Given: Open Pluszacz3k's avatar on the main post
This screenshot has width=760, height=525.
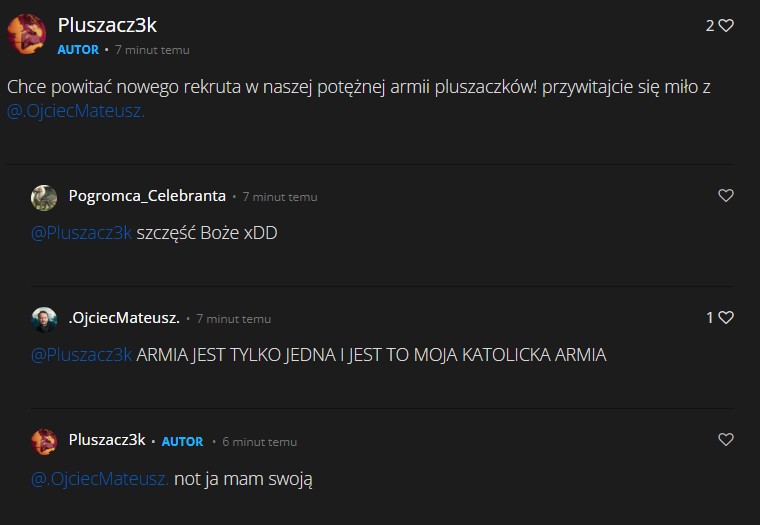Looking at the screenshot, I should pyautogui.click(x=27, y=34).
